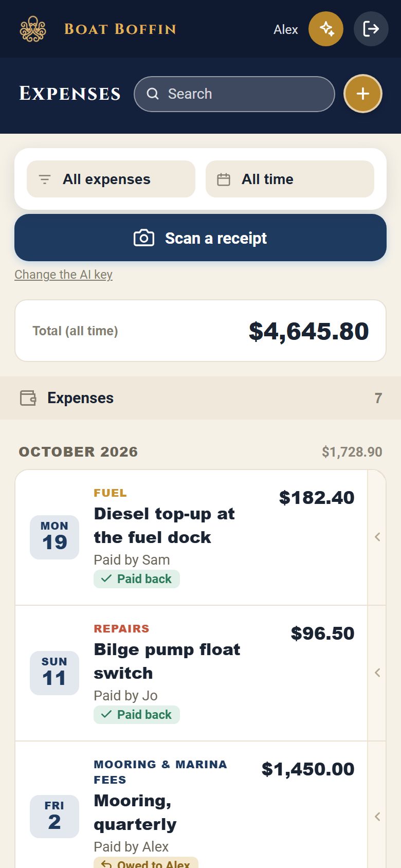Expand actions chevron for Diesel top-up expense
The image size is (401, 868).
377,537
